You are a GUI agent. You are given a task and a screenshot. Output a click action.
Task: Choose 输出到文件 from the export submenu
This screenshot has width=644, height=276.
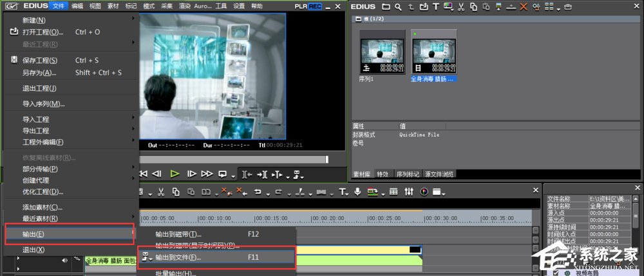pyautogui.click(x=178, y=257)
